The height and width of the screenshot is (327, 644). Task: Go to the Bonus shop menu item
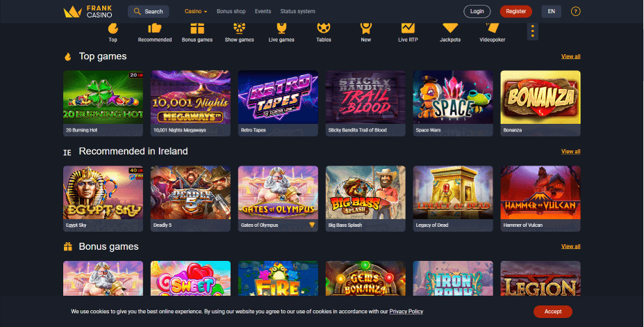231,12
